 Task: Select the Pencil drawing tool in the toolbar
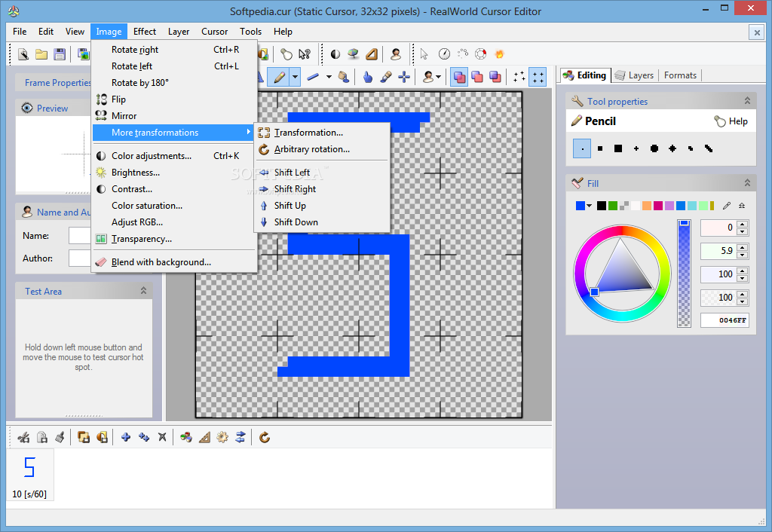coord(279,78)
